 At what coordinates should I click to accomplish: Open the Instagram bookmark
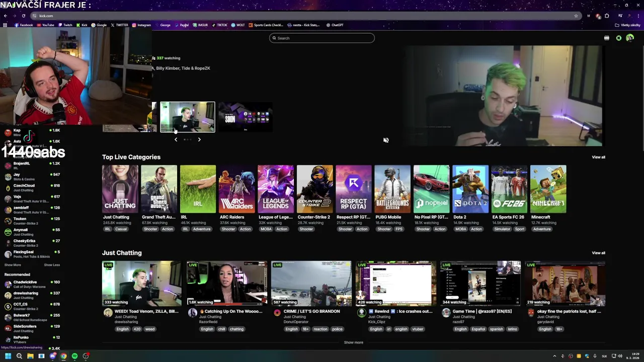141,25
